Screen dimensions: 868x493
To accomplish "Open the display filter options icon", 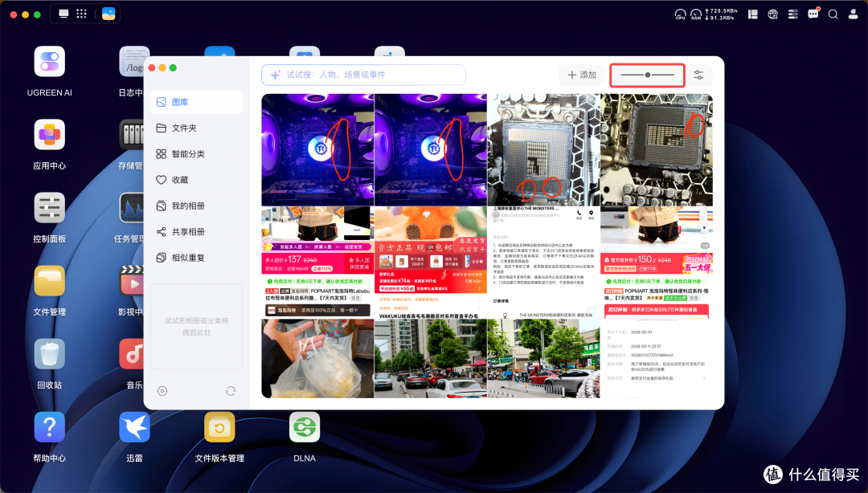I will coord(698,75).
